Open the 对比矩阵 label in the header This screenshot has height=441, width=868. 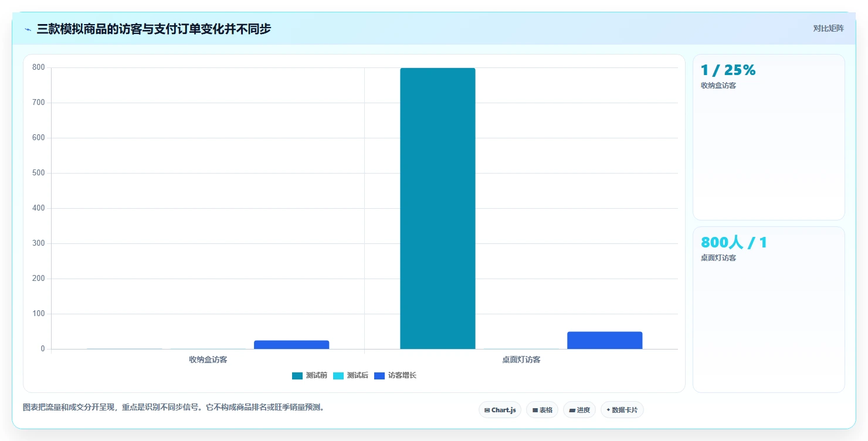pos(828,29)
